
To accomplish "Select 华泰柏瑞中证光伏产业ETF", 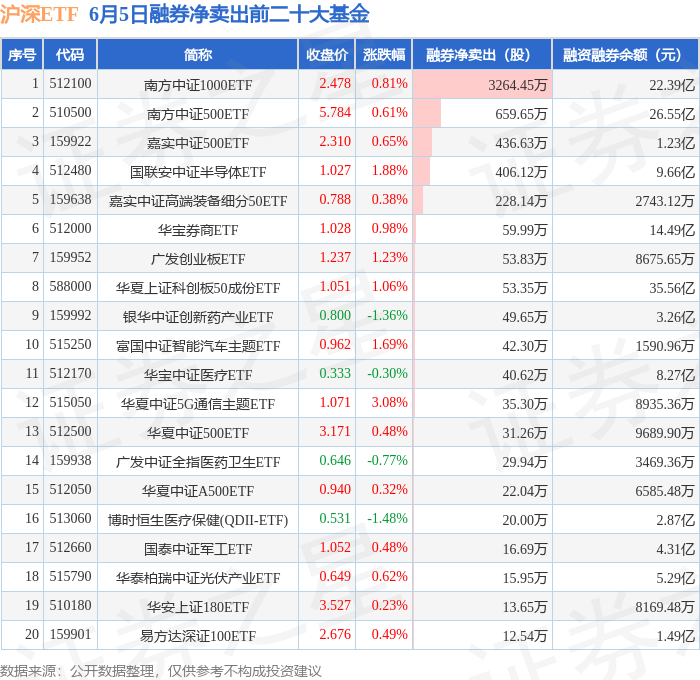I will pyautogui.click(x=198, y=578).
